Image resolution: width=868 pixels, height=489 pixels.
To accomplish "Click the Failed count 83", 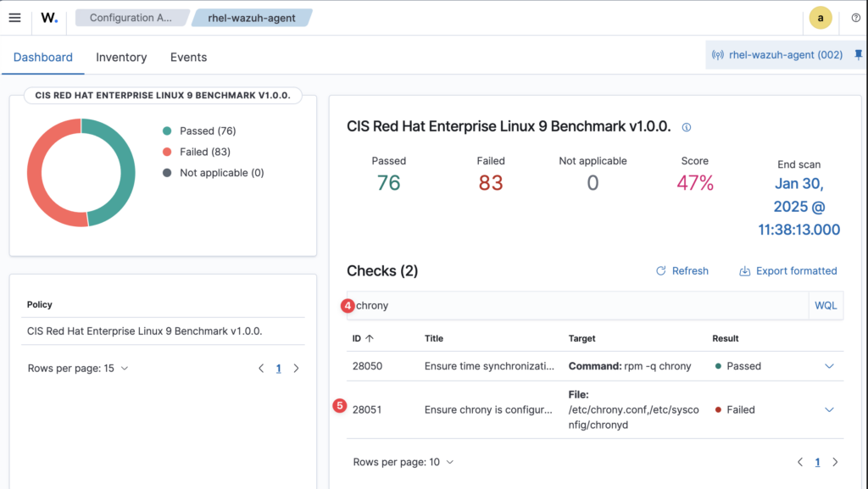I will (491, 183).
